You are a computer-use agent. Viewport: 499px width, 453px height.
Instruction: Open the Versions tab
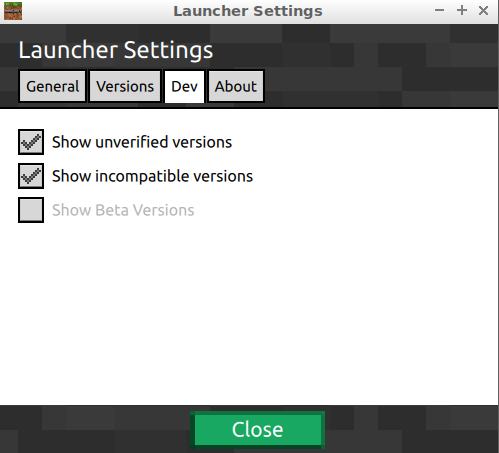coord(125,86)
